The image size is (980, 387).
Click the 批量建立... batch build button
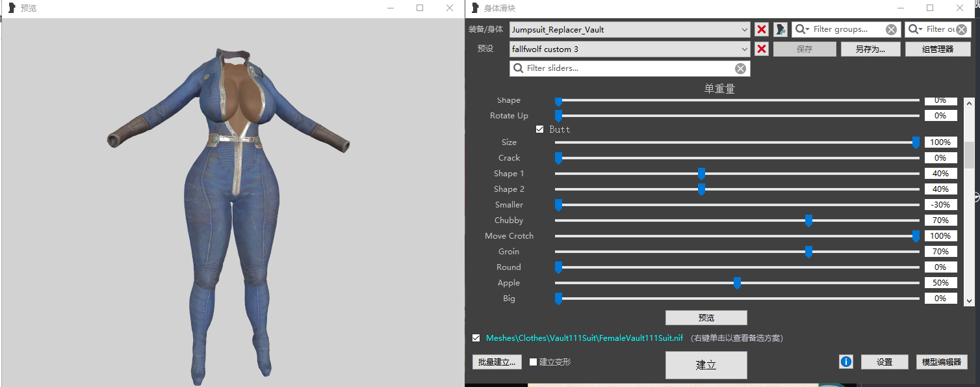tap(496, 362)
